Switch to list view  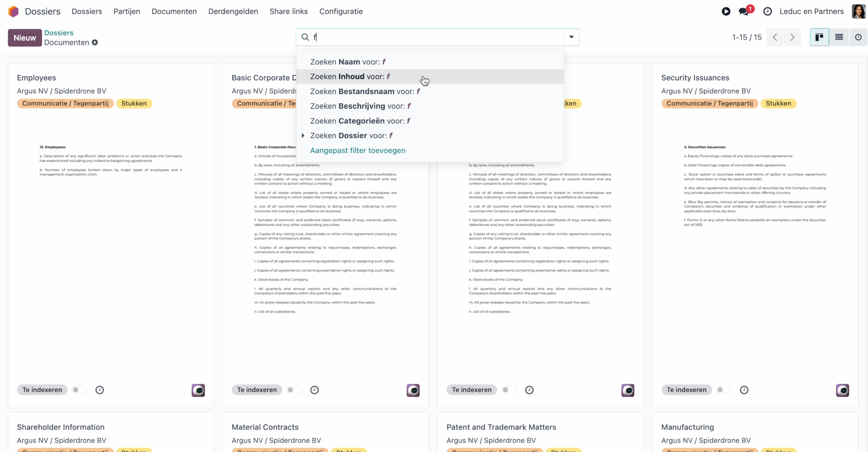839,37
